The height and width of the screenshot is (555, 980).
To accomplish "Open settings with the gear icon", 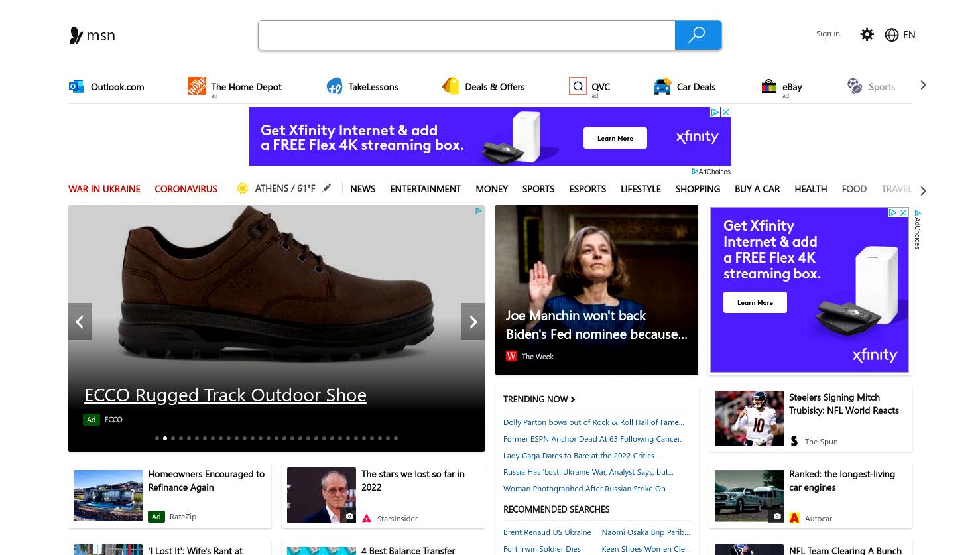I will 867,34.
